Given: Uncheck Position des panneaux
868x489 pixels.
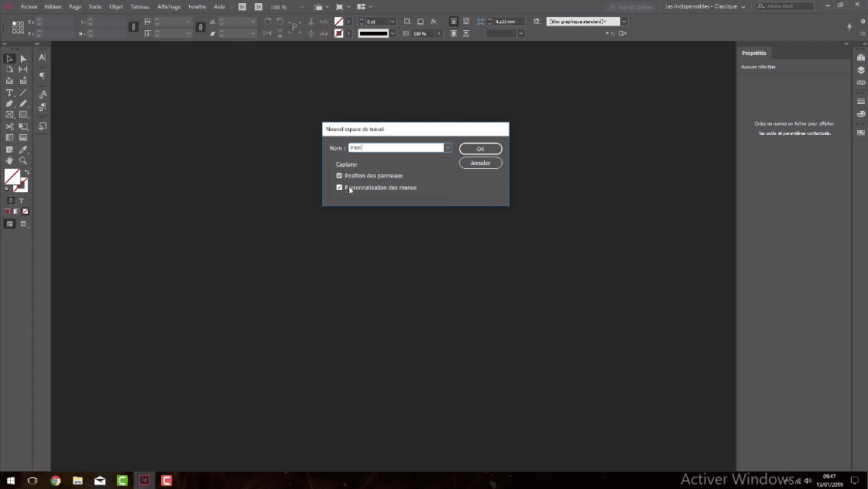Looking at the screenshot, I should tap(339, 175).
